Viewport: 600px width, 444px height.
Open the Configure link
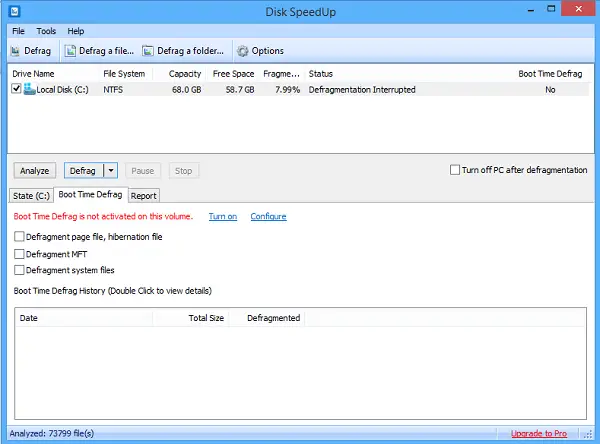point(268,216)
